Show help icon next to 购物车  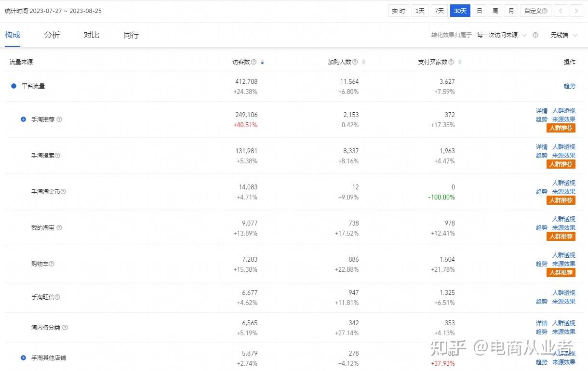[x=52, y=264]
